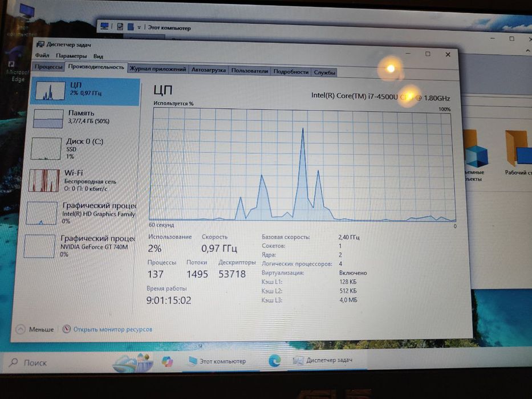This screenshot has height=399, width=532.
Task: Click the CPU usage graph area
Action: [x=302, y=165]
